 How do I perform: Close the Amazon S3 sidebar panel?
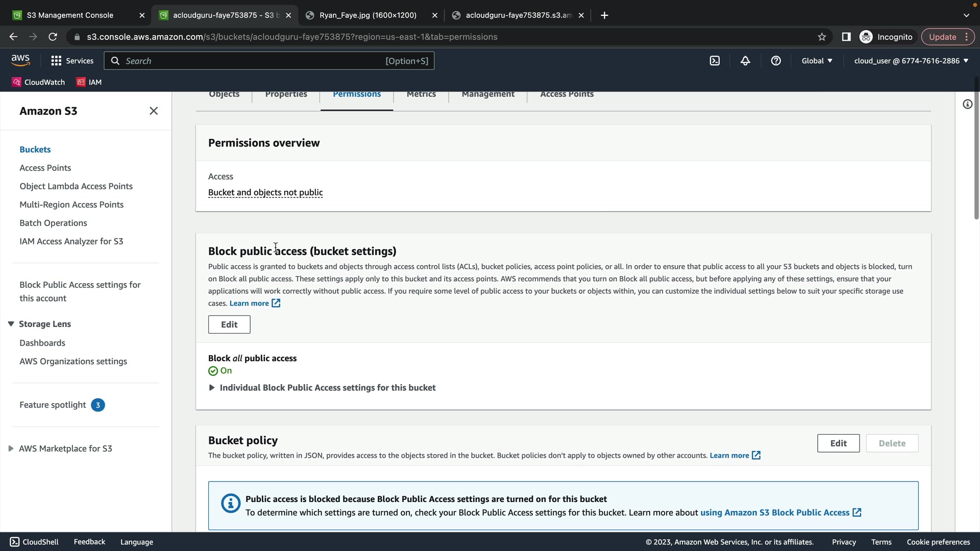154,111
